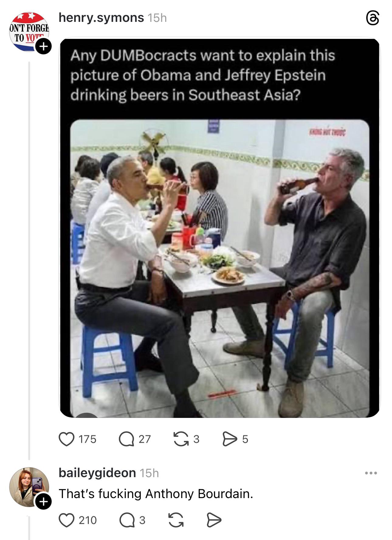Like baileygideon's reply
Image resolution: width=392 pixels, height=540 pixels.
click(67, 520)
